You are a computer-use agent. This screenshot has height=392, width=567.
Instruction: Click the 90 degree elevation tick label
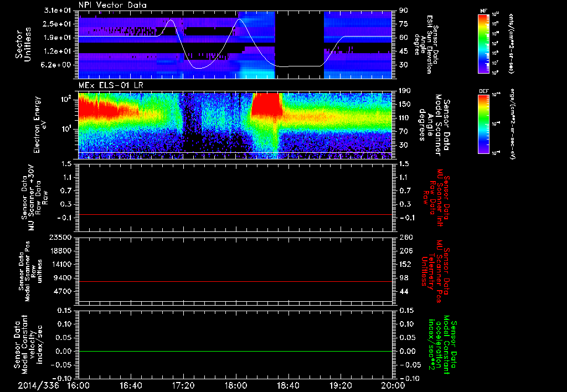pyautogui.click(x=404, y=11)
